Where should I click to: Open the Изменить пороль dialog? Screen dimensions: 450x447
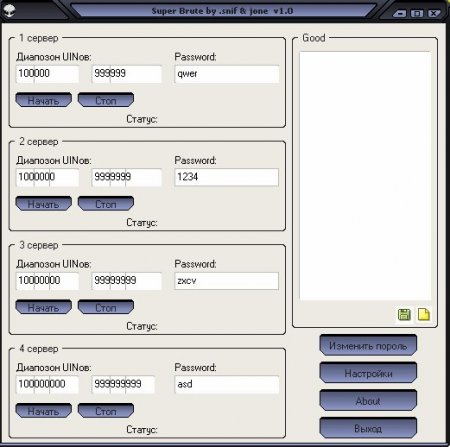pyautogui.click(x=368, y=345)
